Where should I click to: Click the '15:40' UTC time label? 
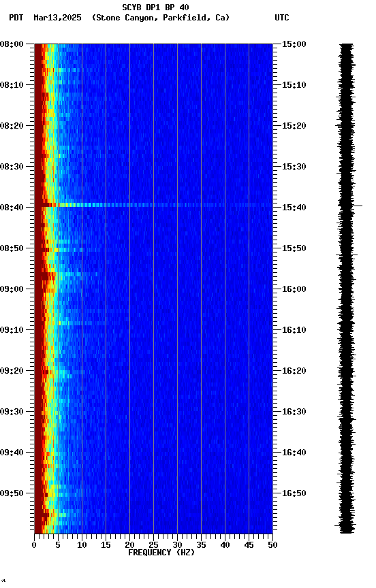pos(294,208)
